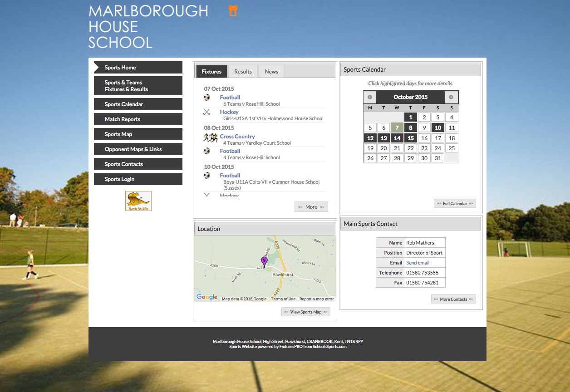Select October 31 in the calendar

point(438,158)
